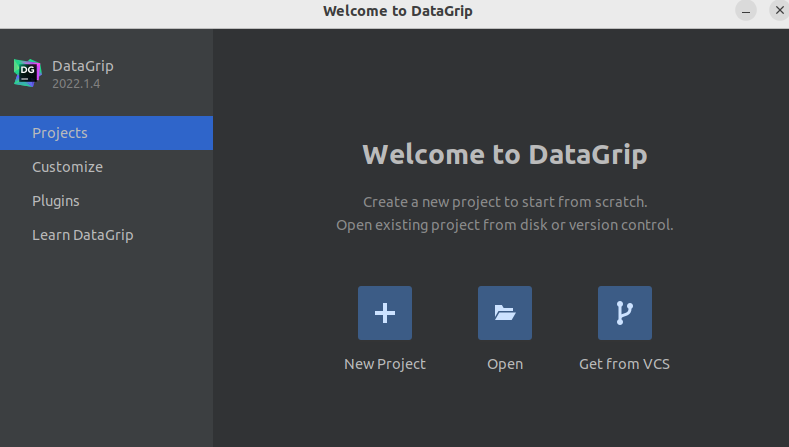Screen dimensions: 789x447
Task: Close the Welcome to DataGrip window
Action: pos(779,11)
